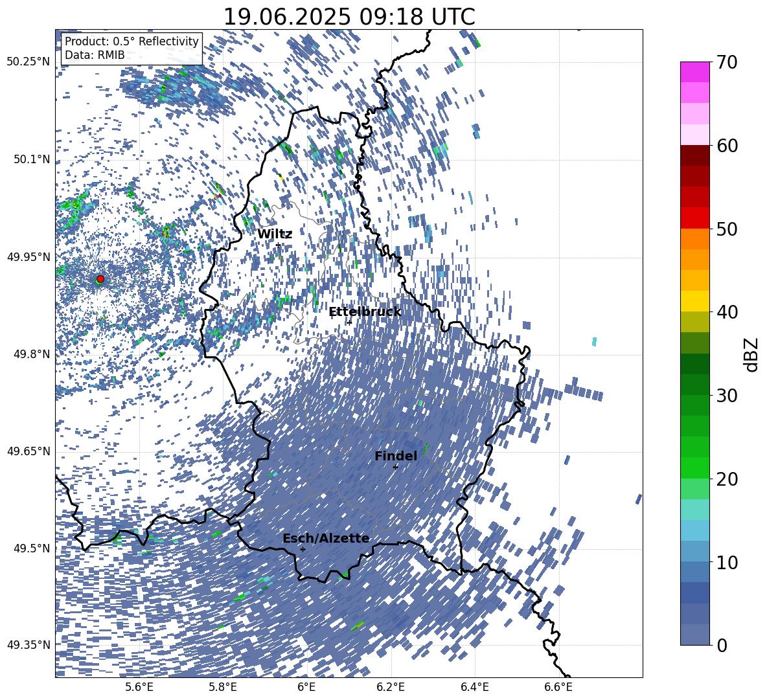Pick the olive swatch just below 40

point(695,322)
